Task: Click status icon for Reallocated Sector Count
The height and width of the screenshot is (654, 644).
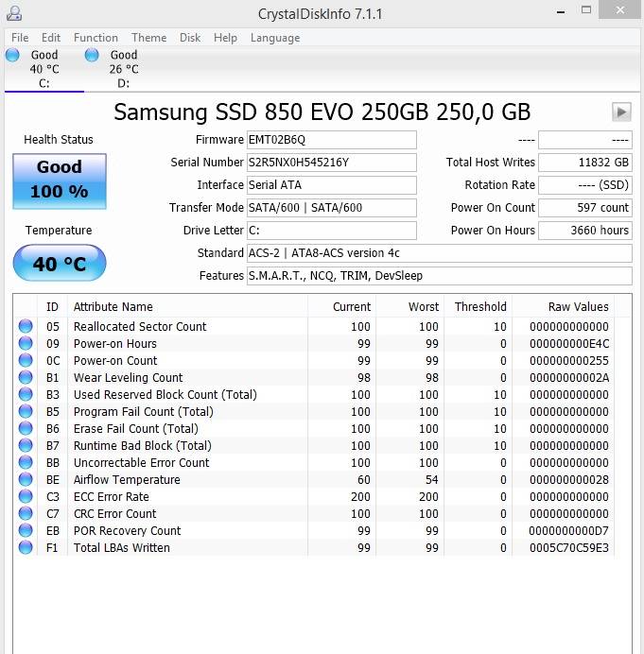Action: tap(26, 326)
